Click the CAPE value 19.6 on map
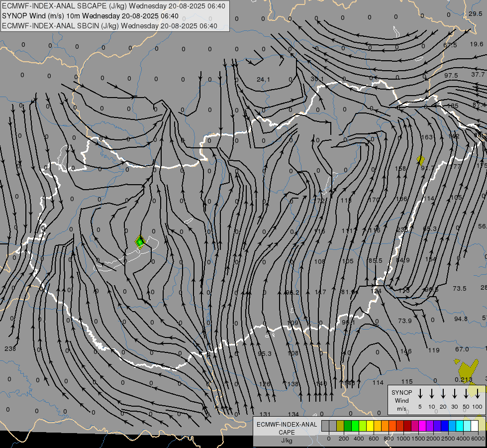Viewport: 487px width, 448px height. 477,44
